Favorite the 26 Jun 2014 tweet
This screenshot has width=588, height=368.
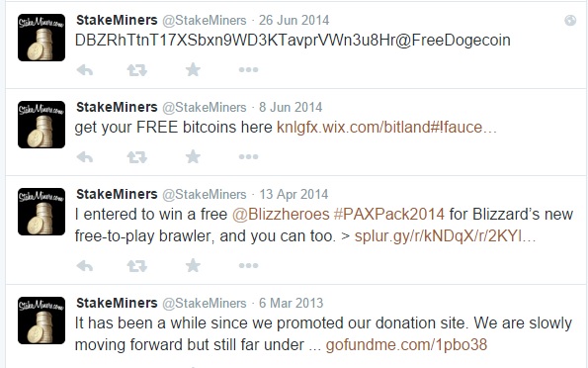click(x=193, y=70)
